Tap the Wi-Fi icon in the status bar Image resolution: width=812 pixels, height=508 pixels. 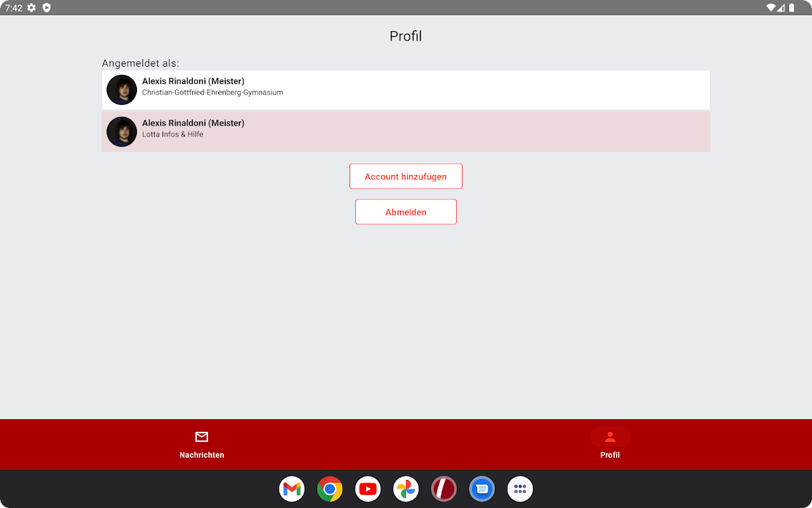pyautogui.click(x=771, y=8)
